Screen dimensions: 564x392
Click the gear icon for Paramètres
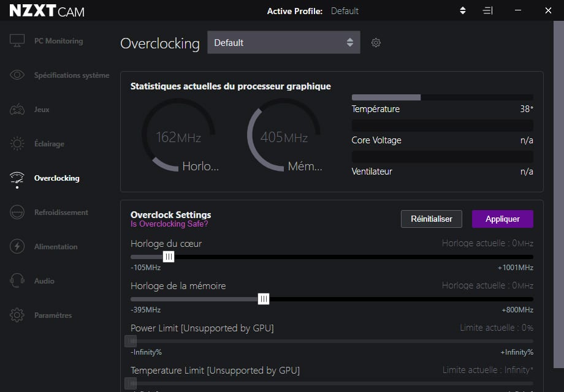[17, 315]
